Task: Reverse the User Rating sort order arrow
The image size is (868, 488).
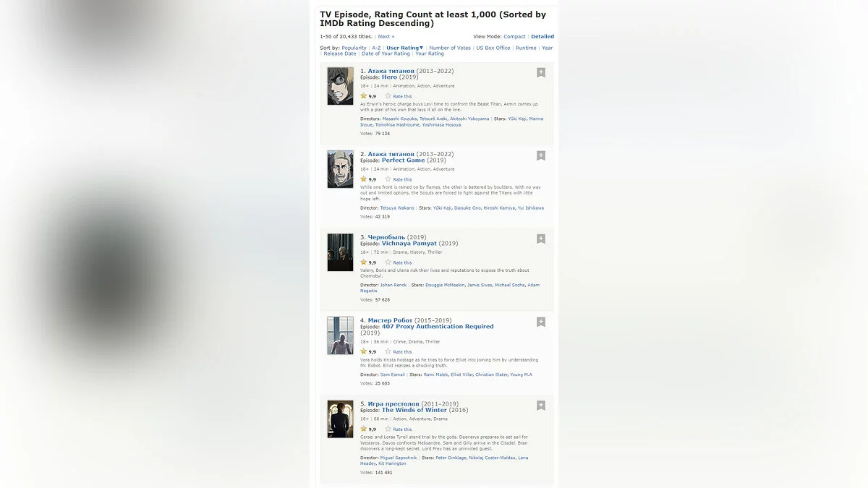Action: click(422, 48)
